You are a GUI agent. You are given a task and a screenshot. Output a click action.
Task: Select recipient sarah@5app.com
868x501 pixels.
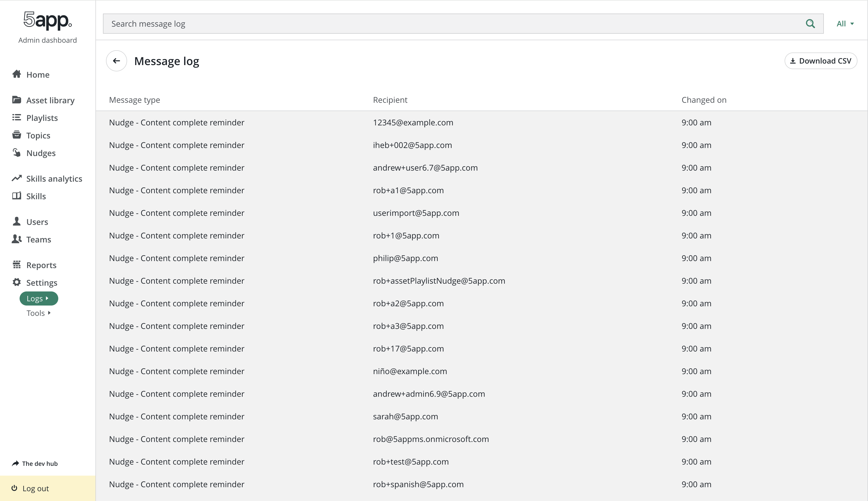(405, 417)
